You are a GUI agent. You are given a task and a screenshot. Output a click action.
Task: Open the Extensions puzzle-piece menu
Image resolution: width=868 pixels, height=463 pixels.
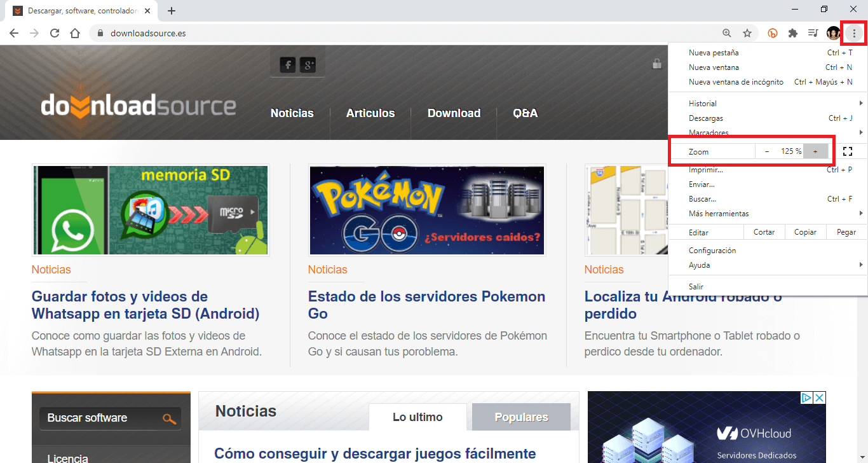(793, 33)
